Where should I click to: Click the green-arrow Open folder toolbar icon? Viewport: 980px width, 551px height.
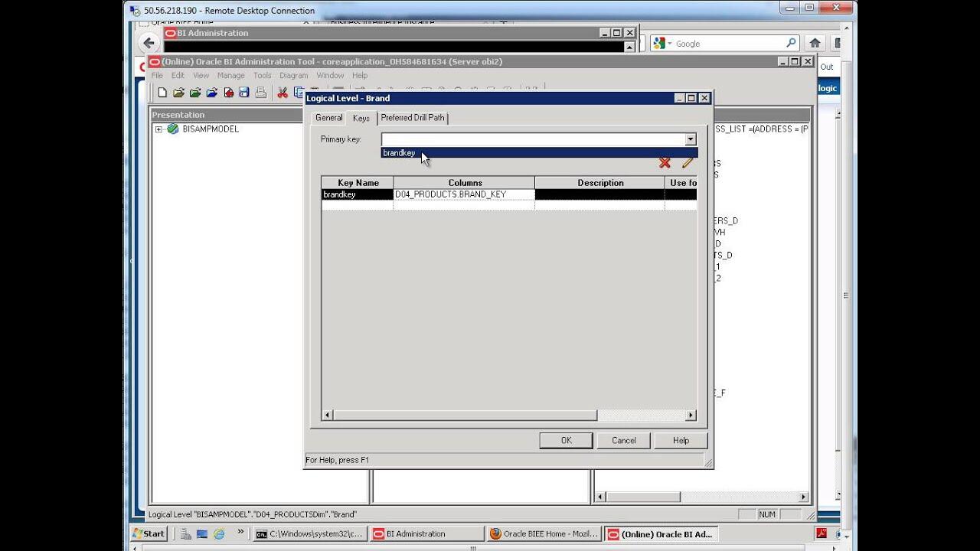click(195, 93)
